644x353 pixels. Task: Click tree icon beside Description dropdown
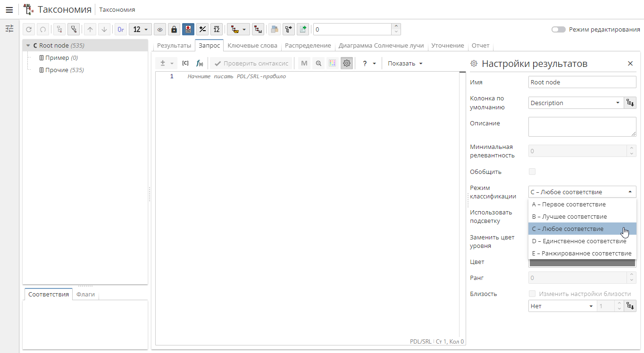point(630,103)
